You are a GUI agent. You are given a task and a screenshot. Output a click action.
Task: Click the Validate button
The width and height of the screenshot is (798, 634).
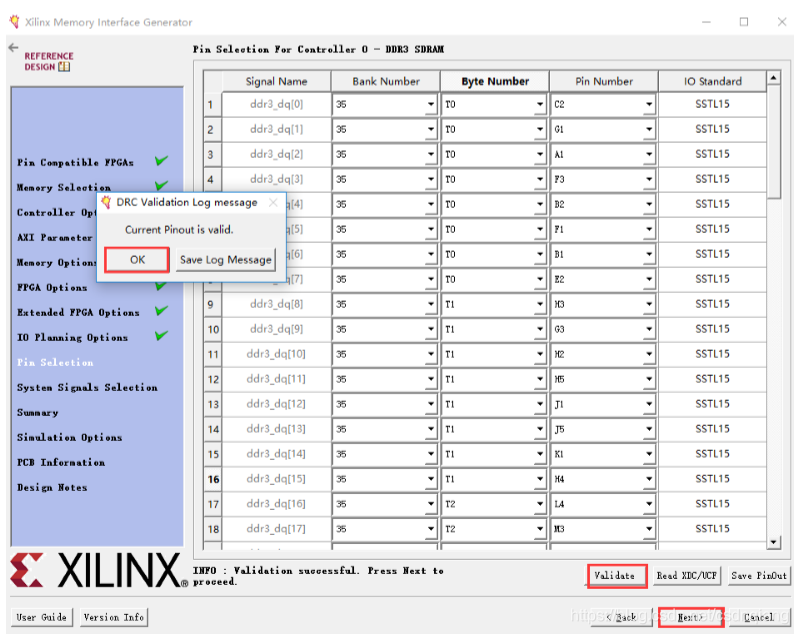tap(617, 576)
